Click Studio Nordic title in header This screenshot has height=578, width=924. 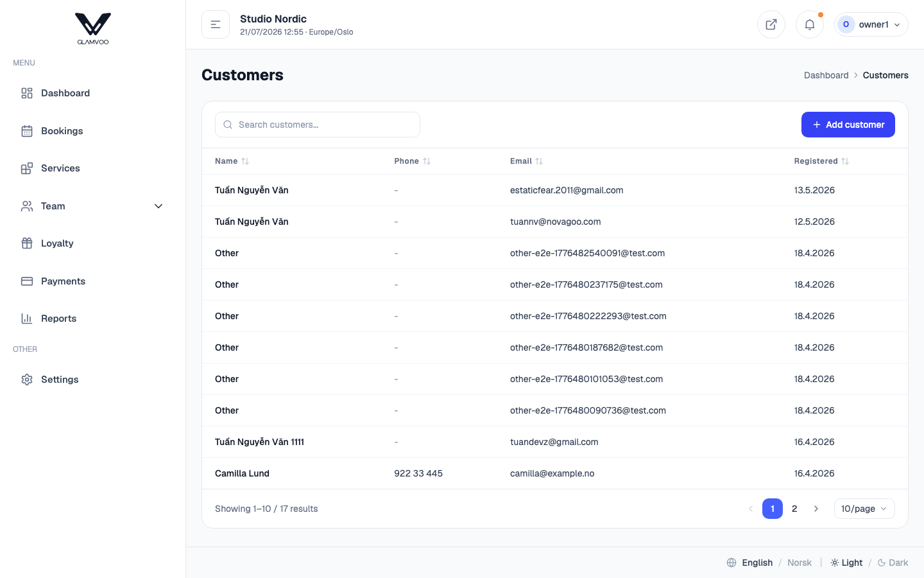coord(273,19)
